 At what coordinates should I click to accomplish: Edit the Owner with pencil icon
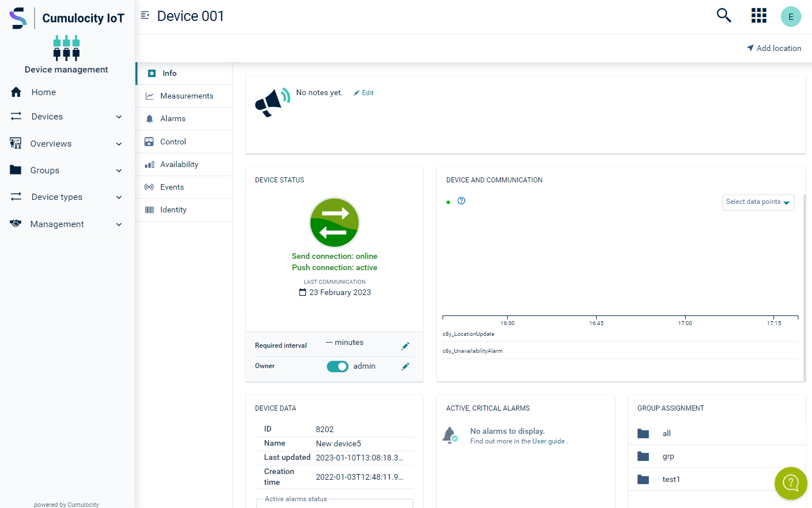coord(405,366)
